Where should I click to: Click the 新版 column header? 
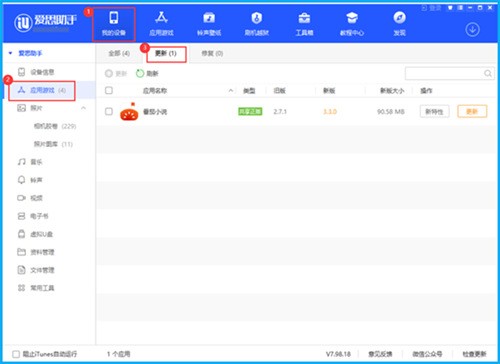pyautogui.click(x=329, y=90)
